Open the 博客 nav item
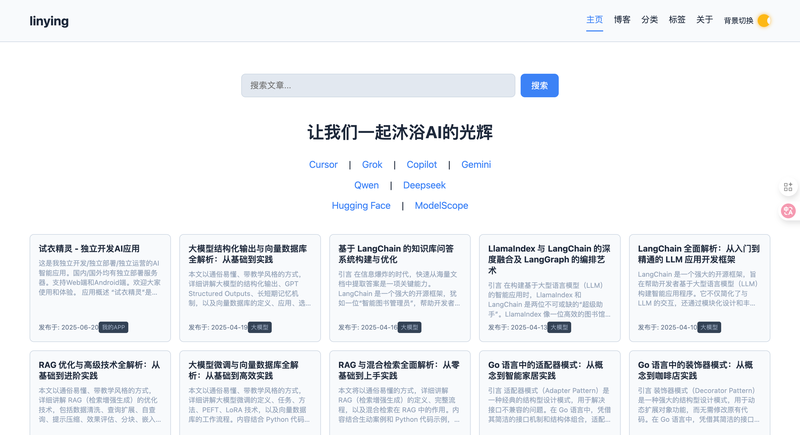 coord(622,20)
